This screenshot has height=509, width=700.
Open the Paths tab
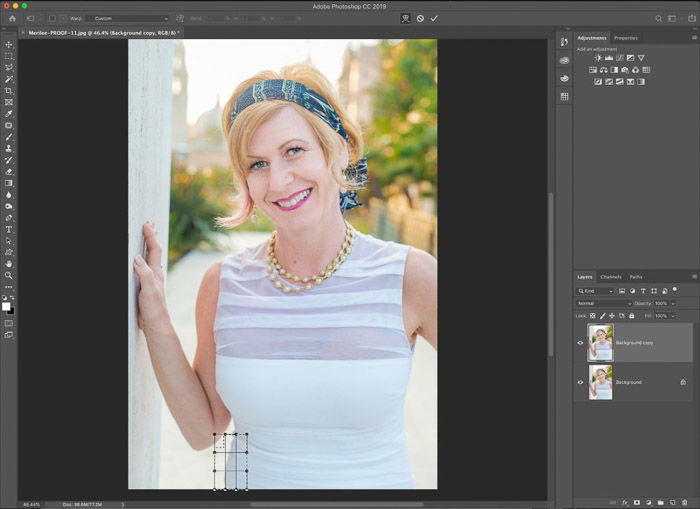pos(636,277)
